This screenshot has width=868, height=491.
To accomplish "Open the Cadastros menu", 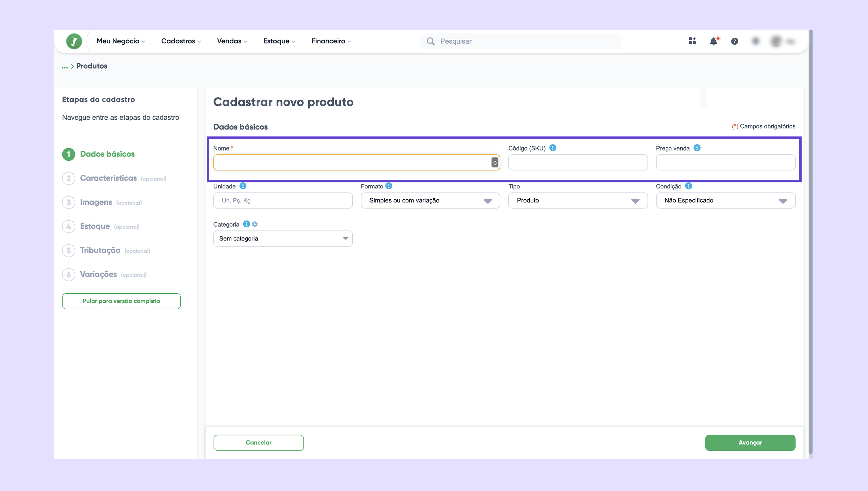I will point(181,41).
